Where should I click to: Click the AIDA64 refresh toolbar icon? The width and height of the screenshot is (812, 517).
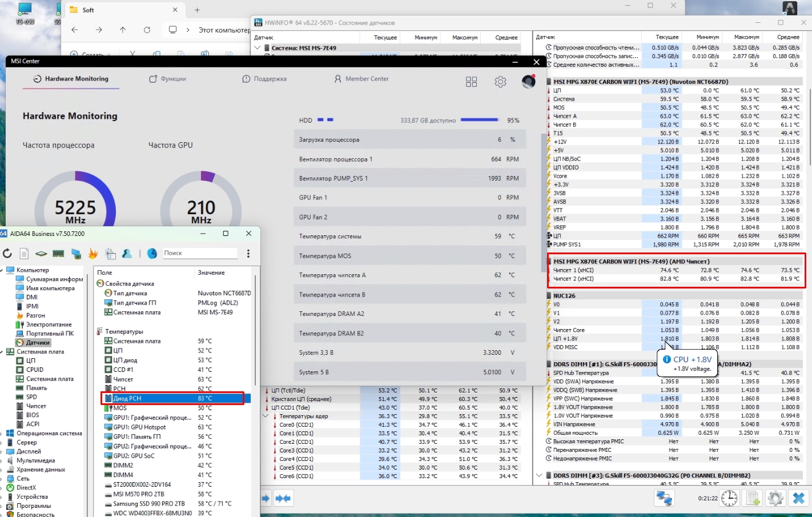[x=7, y=253]
